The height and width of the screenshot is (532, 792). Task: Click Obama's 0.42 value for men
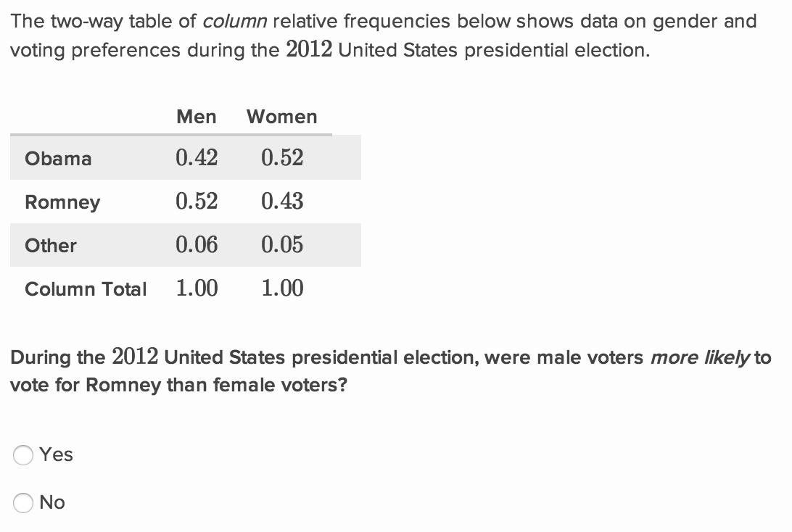point(197,158)
